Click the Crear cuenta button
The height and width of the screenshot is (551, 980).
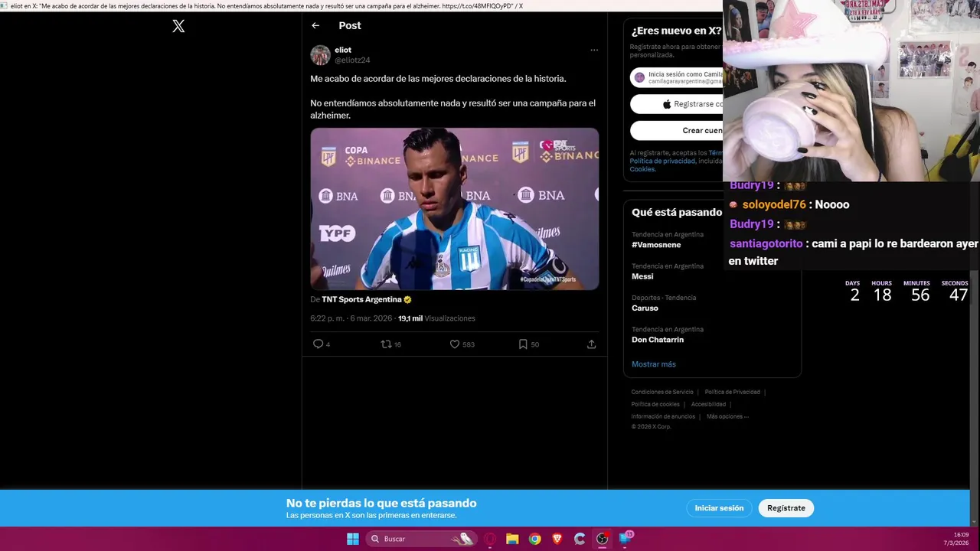[677, 130]
